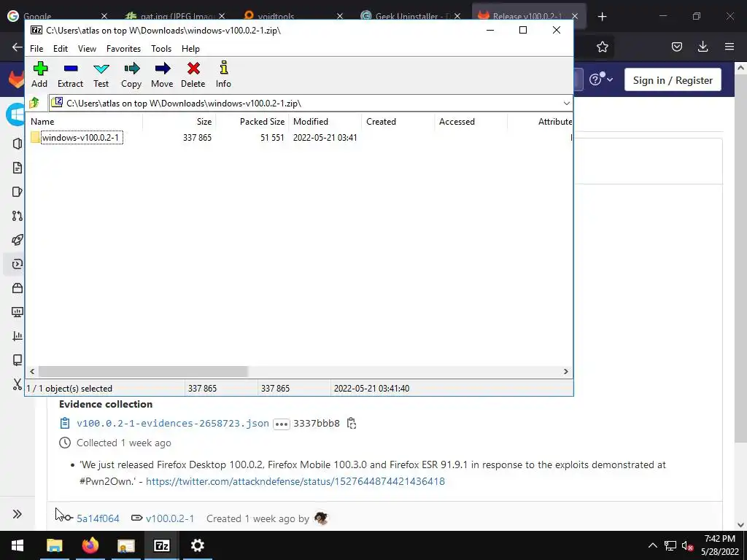Viewport: 747px width, 560px height.
Task: Open File Explorer from the taskbar
Action: (x=54, y=545)
